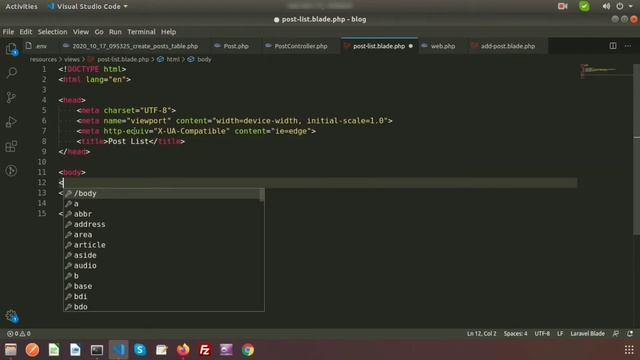
Task: Open Activities overview
Action: [21, 6]
